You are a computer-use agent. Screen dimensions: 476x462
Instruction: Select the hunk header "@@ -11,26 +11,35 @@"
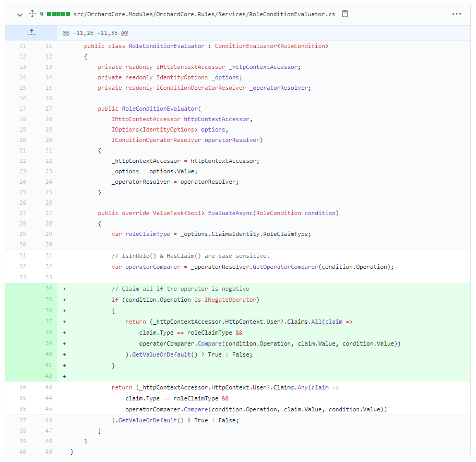click(96, 33)
